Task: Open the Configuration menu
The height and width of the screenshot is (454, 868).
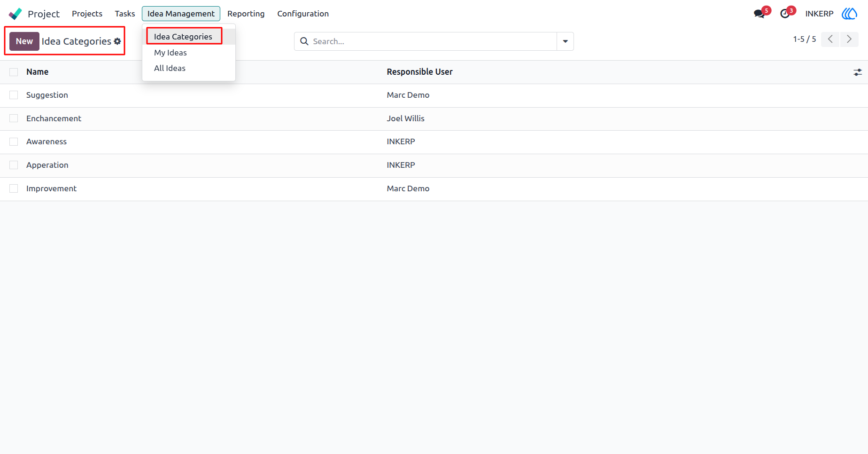Action: pos(303,14)
